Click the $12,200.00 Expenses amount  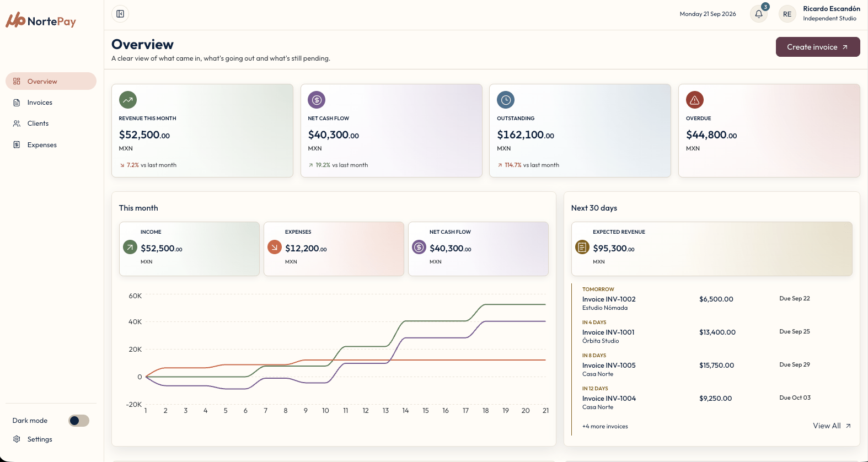(306, 249)
